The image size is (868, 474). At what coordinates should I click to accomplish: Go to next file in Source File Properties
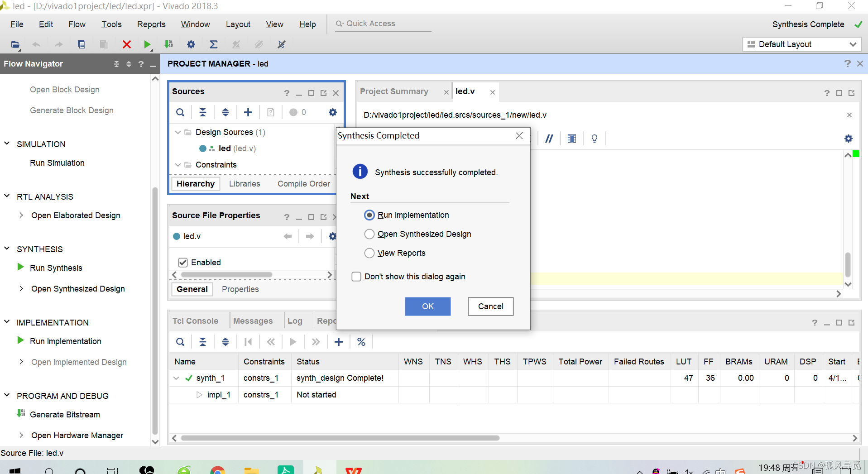tap(310, 236)
